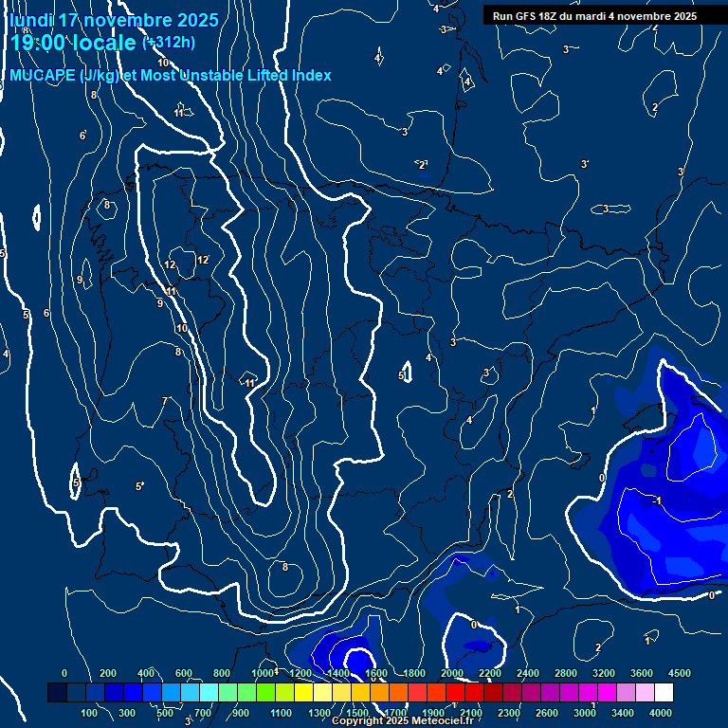Click the '1600' legend label
The height and width of the screenshot is (728, 728).
pos(376,673)
